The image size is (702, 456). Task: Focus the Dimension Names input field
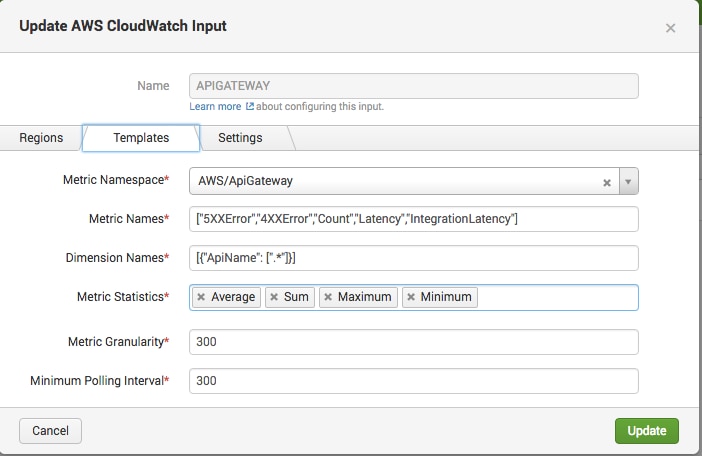tap(413, 259)
